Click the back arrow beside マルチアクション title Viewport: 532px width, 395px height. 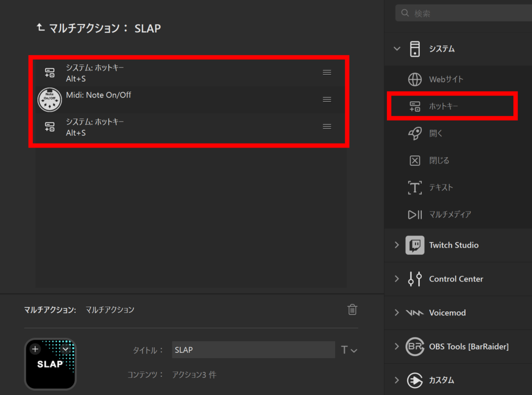coord(40,28)
